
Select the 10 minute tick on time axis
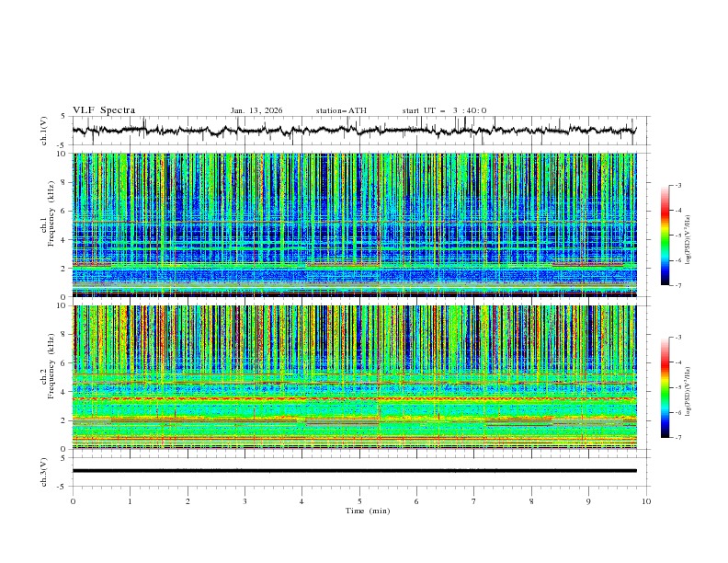tap(646, 500)
